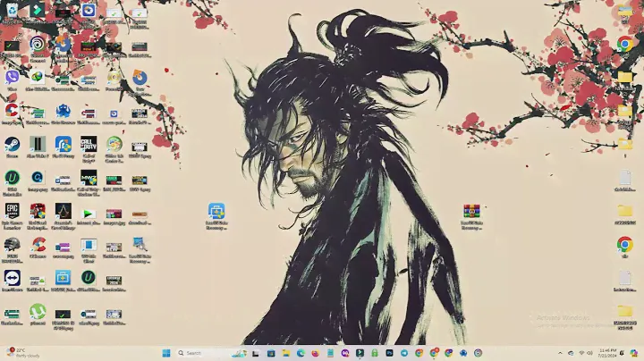Open the Steam desktop shortcut
The height and width of the screenshot is (361, 644).
click(x=13, y=143)
